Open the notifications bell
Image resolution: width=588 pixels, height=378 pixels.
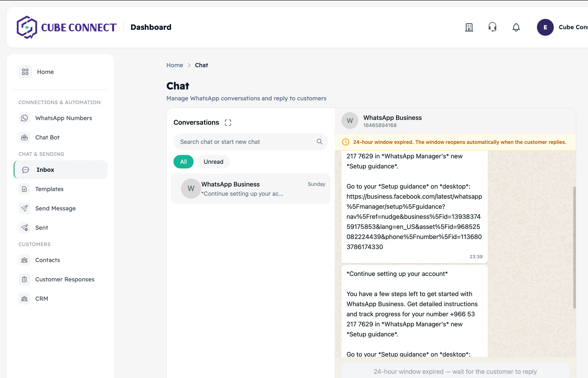[x=516, y=27]
